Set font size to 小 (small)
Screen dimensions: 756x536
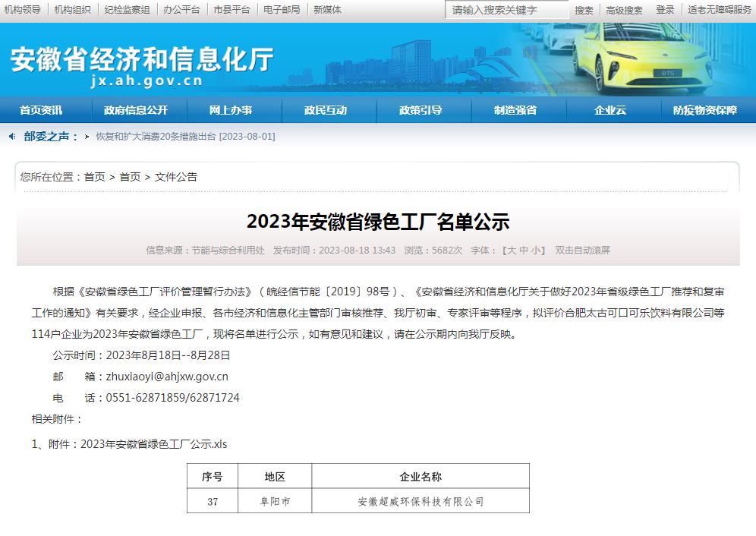click(536, 251)
